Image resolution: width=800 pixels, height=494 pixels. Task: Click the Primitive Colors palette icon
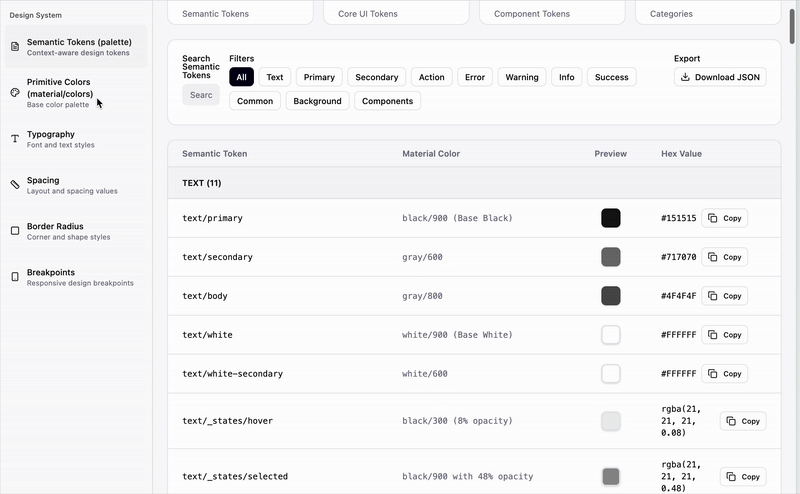[15, 93]
